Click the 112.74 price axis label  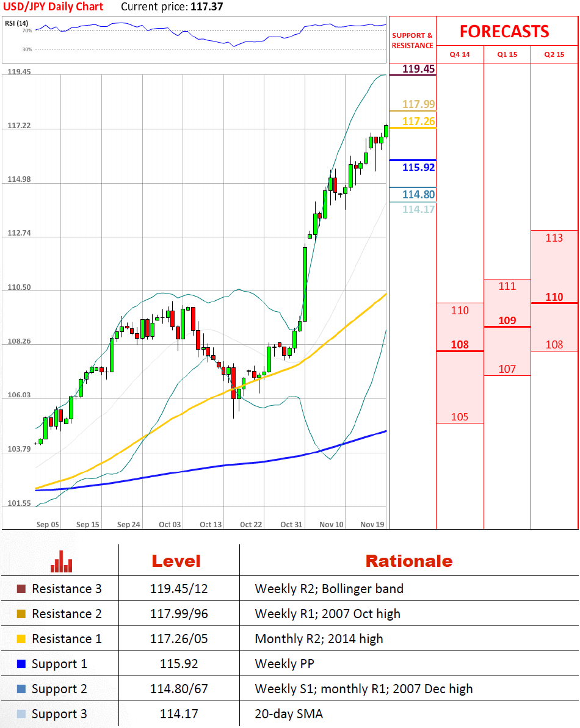click(x=19, y=233)
